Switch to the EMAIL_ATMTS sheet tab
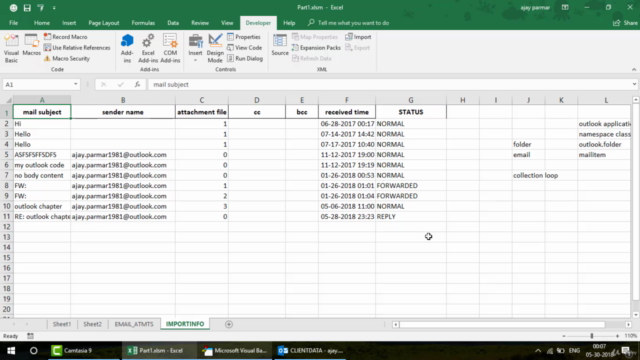 [x=134, y=324]
